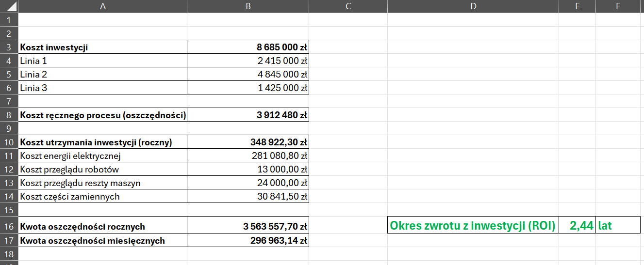The height and width of the screenshot is (265, 644).
Task: Select the green "lat" cell
Action: pos(617,225)
